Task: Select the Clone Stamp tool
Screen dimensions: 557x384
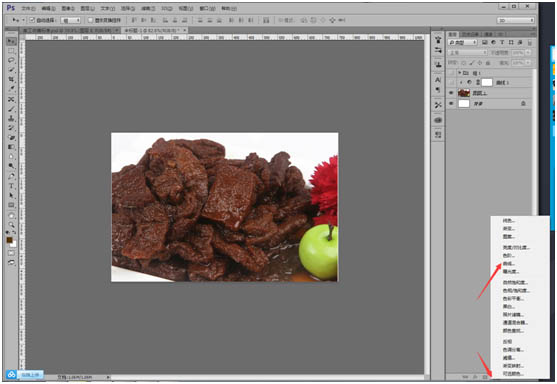Action: 11,118
